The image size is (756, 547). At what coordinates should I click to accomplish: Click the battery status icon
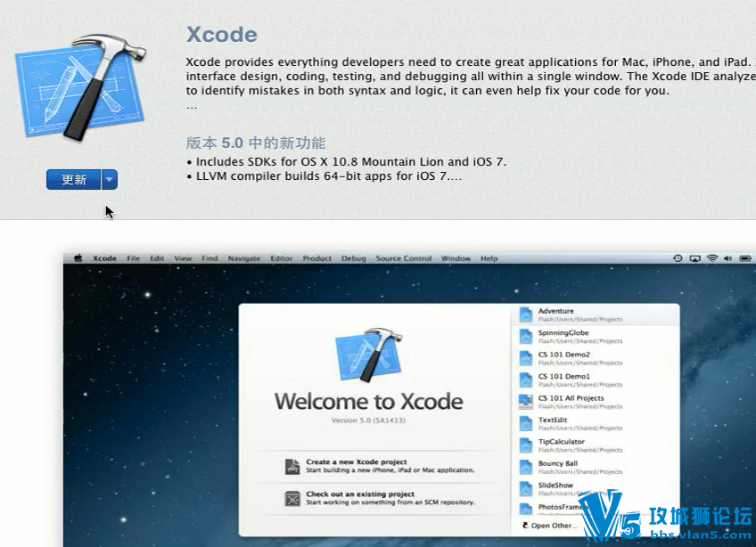[745, 258]
